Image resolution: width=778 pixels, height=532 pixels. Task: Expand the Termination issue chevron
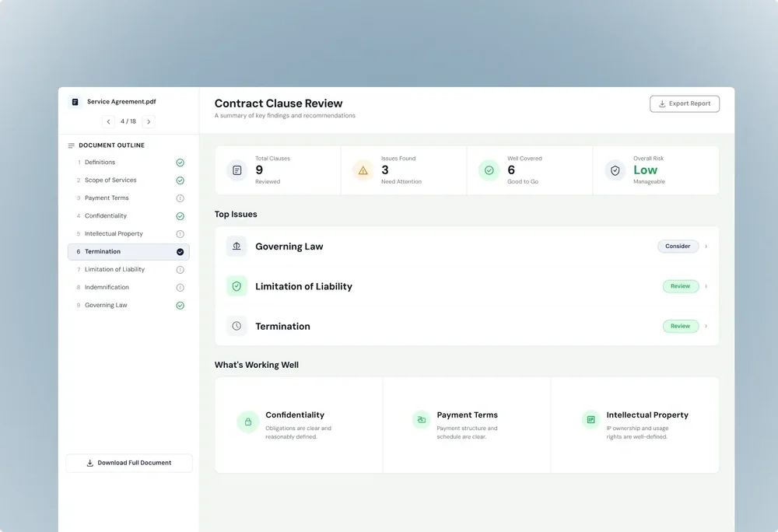pos(706,326)
